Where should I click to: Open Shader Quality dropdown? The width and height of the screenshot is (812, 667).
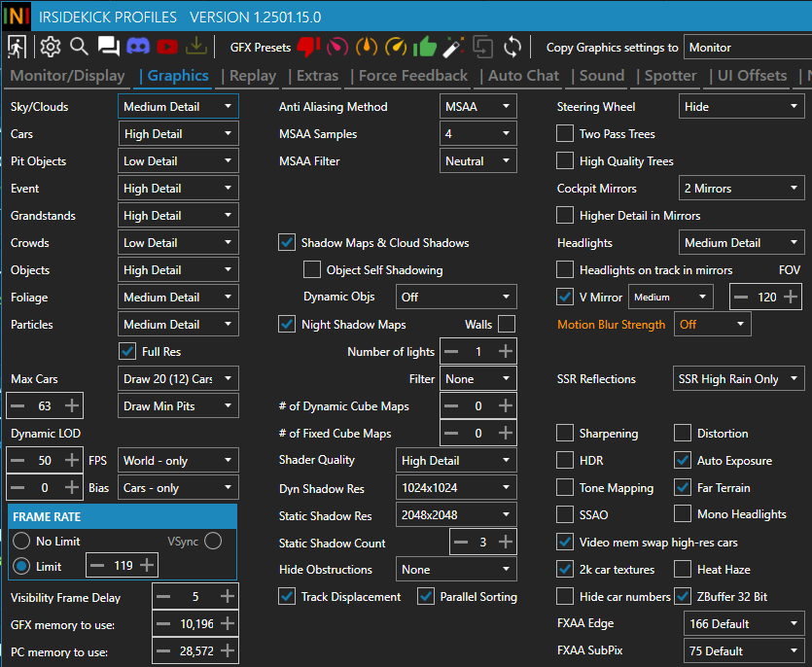456,460
